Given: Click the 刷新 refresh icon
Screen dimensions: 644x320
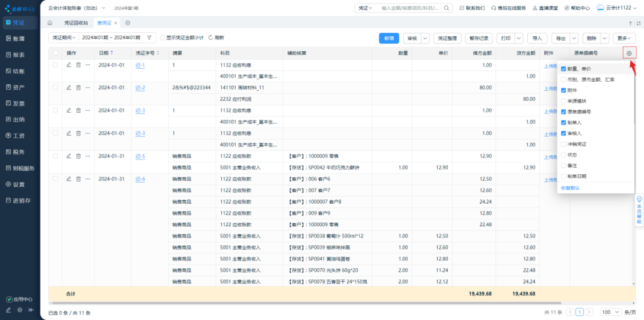Looking at the screenshot, I should 210,38.
